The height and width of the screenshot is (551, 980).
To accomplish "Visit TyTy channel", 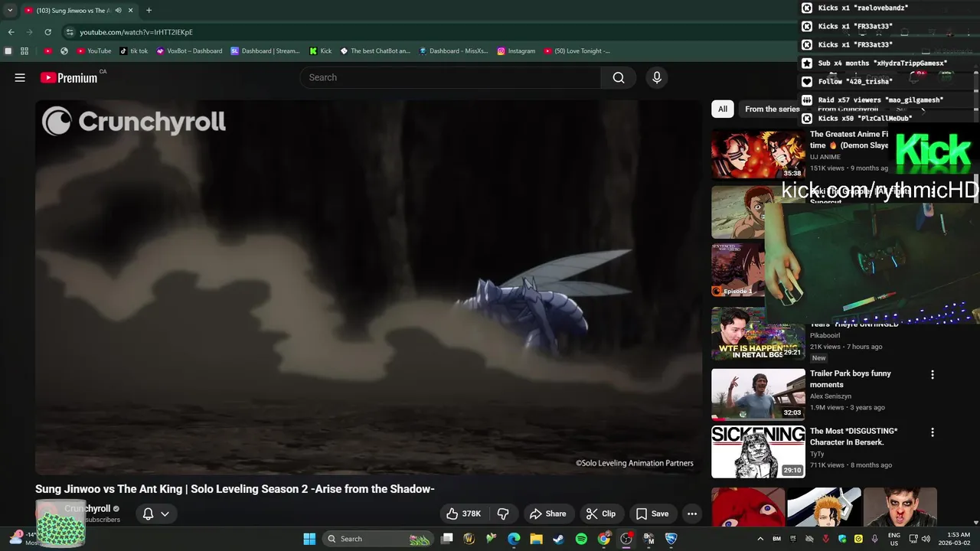I will 816,454.
